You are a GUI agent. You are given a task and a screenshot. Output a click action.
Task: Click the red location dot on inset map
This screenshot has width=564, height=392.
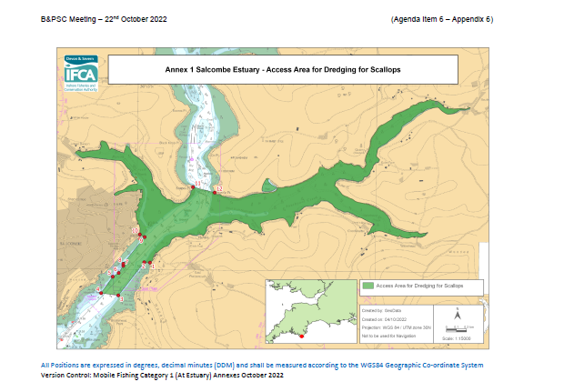click(x=302, y=337)
